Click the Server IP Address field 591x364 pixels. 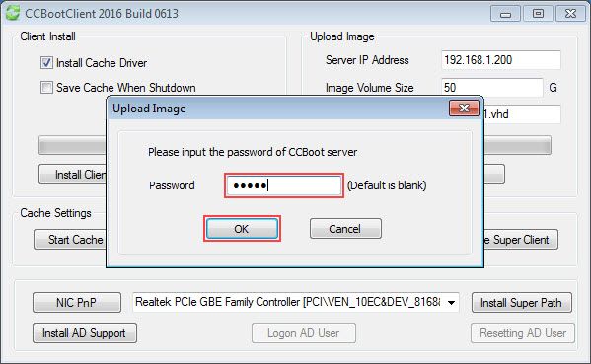(501, 60)
